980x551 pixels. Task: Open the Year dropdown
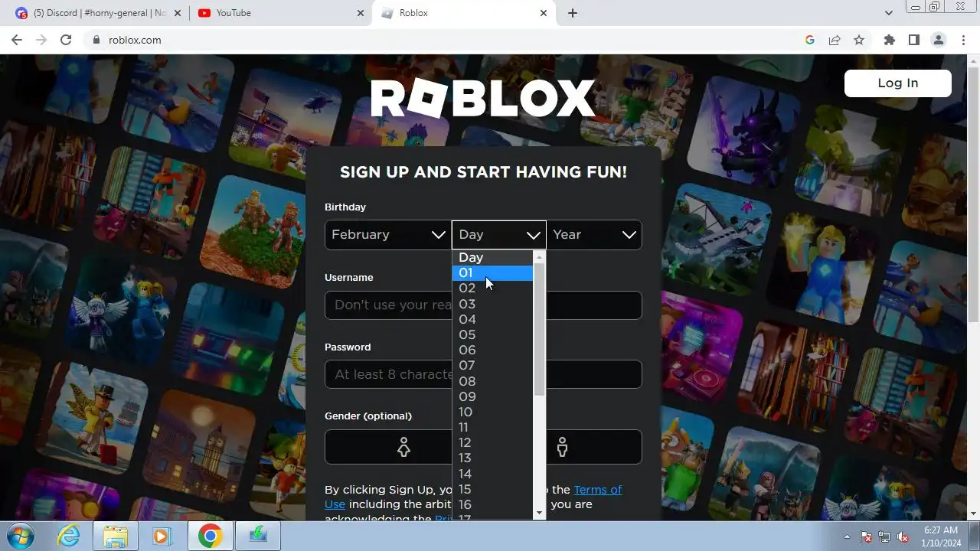tap(594, 235)
